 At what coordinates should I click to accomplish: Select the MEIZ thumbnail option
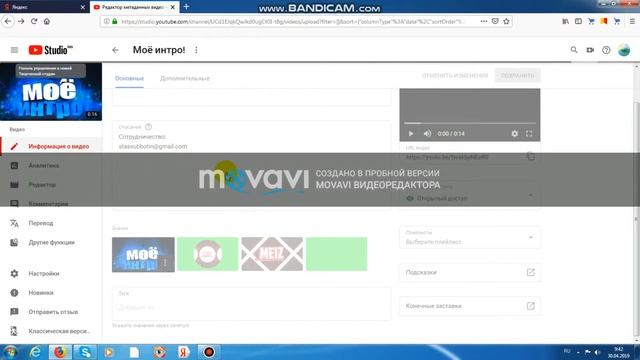[272, 254]
